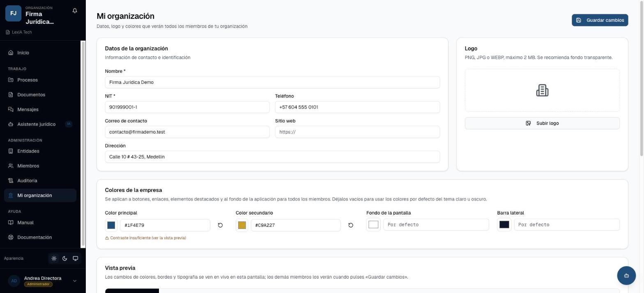Open Mensajes section
This screenshot has height=293, width=644.
click(40, 109)
